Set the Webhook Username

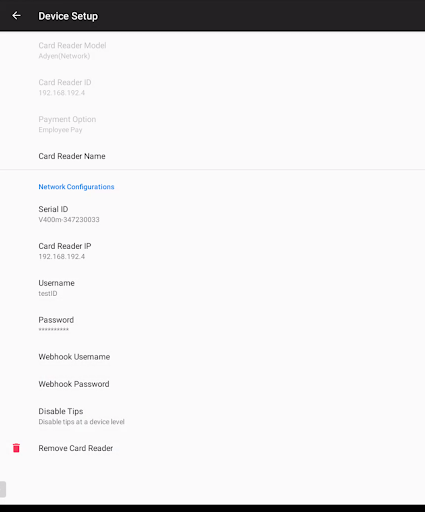pyautogui.click(x=212, y=357)
